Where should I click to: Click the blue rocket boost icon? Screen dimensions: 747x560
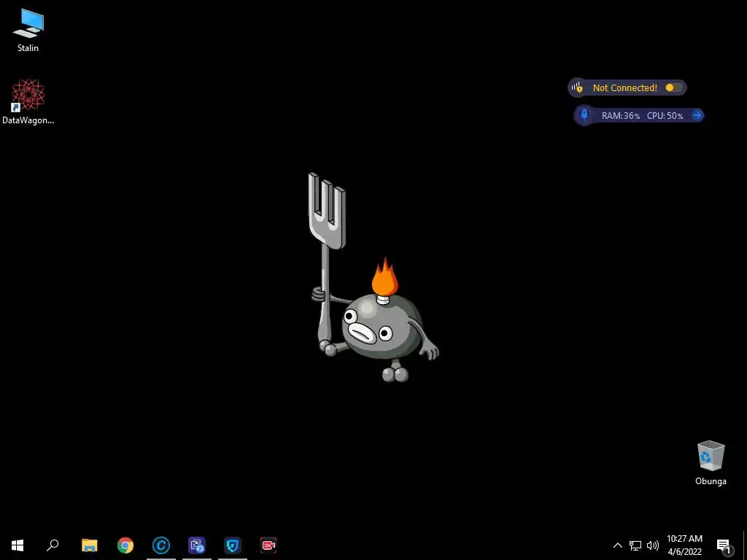coord(584,115)
